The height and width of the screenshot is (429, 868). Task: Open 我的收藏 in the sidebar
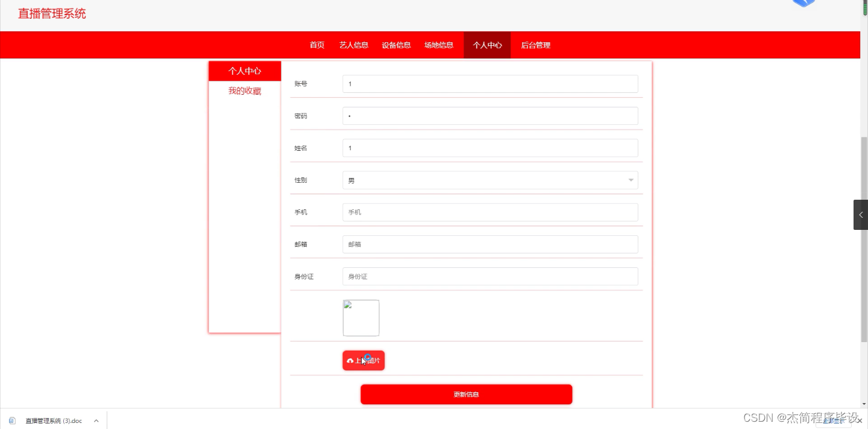(x=244, y=91)
